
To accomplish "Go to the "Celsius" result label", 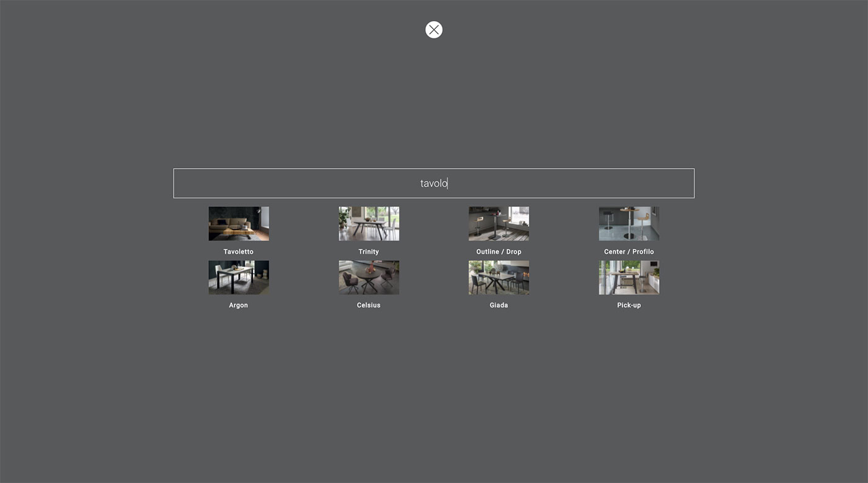I will pyautogui.click(x=369, y=306).
